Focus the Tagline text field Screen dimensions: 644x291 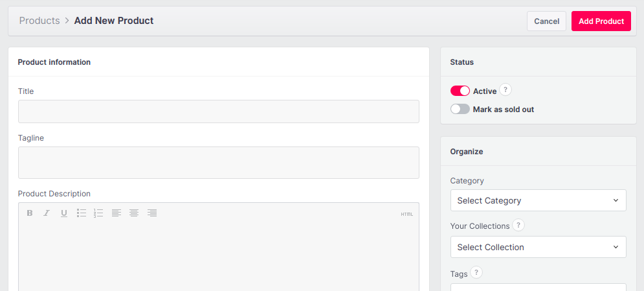[x=218, y=163]
